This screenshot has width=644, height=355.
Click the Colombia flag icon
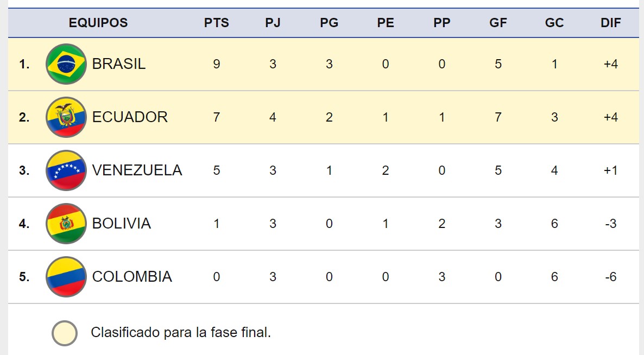(x=66, y=277)
